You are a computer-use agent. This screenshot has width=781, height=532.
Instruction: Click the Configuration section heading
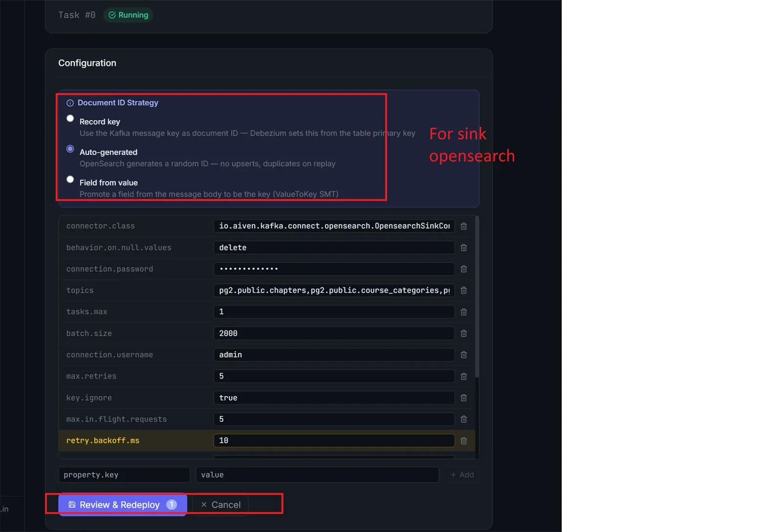coord(87,63)
